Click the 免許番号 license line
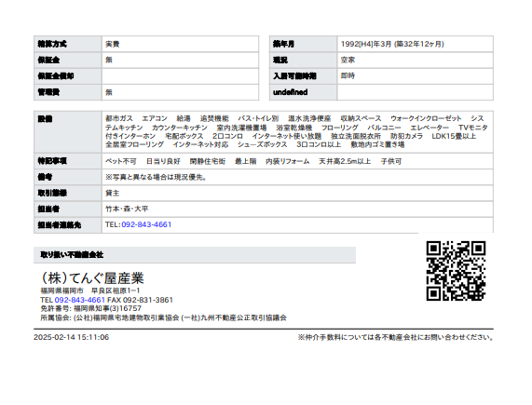 [x=90, y=308]
